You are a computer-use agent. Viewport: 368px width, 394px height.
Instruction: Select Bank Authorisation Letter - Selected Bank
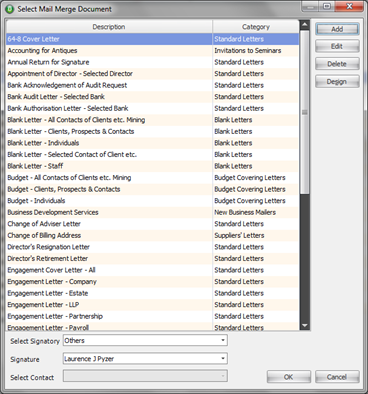point(152,108)
